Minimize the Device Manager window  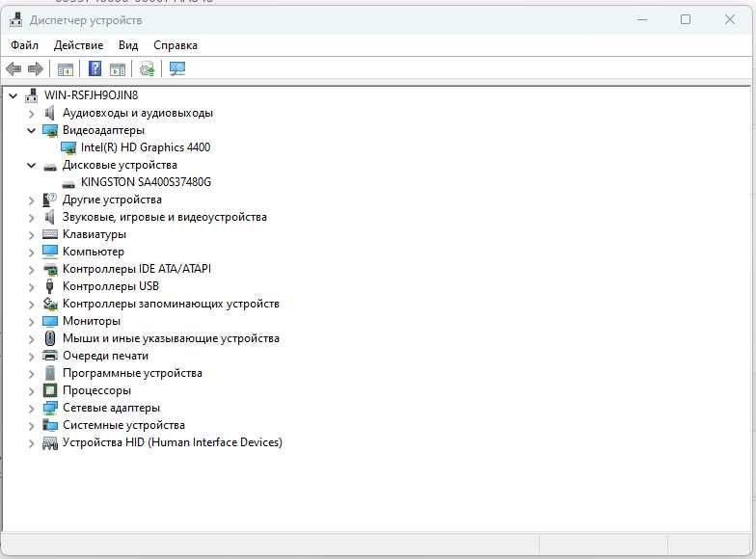[x=642, y=19]
